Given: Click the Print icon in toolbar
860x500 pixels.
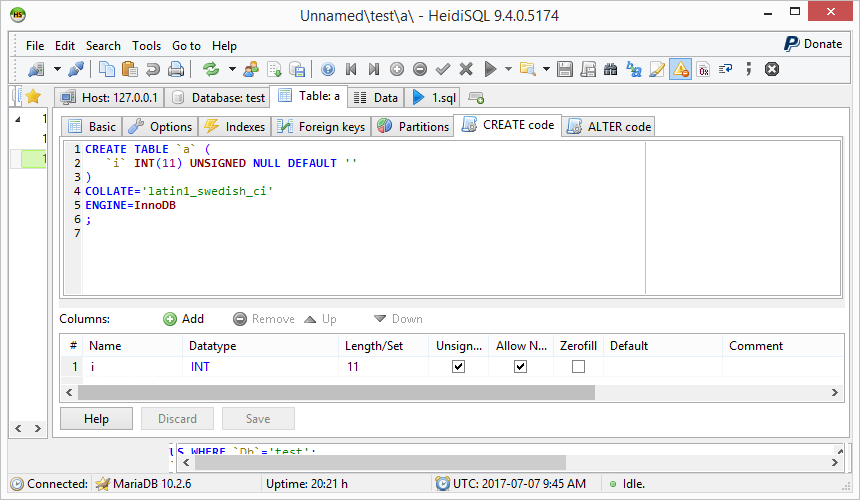Looking at the screenshot, I should (176, 69).
